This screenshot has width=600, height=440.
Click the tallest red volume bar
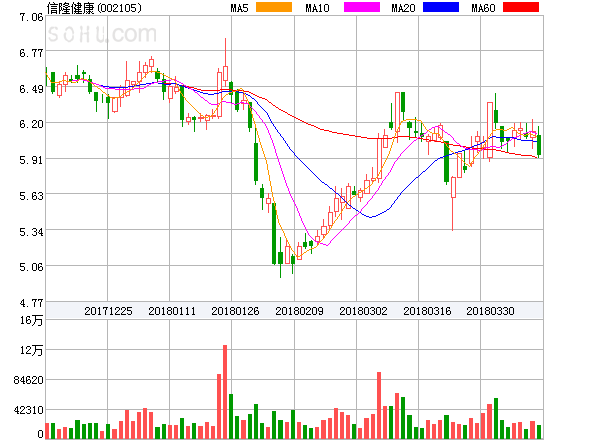pos(225,392)
